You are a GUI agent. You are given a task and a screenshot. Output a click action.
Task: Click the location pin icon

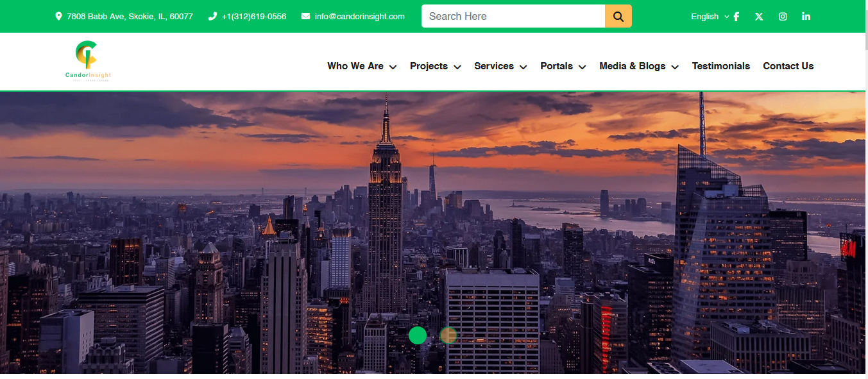[59, 17]
